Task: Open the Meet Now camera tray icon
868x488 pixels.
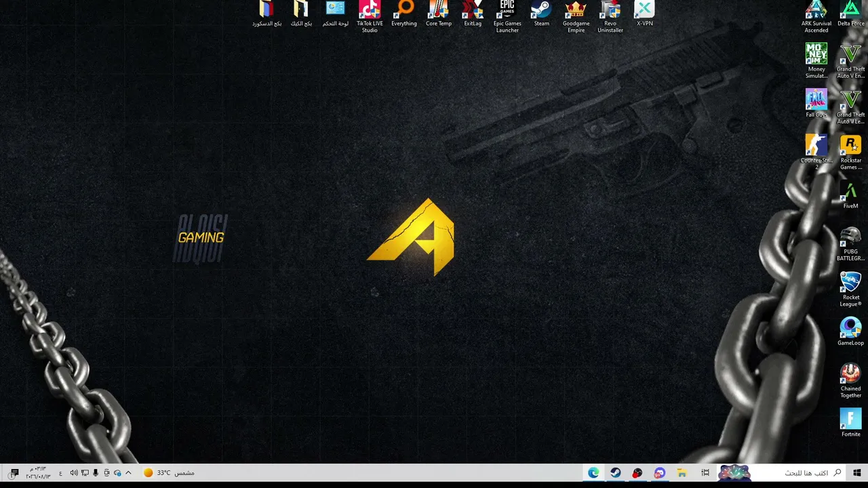Action: [x=106, y=473]
